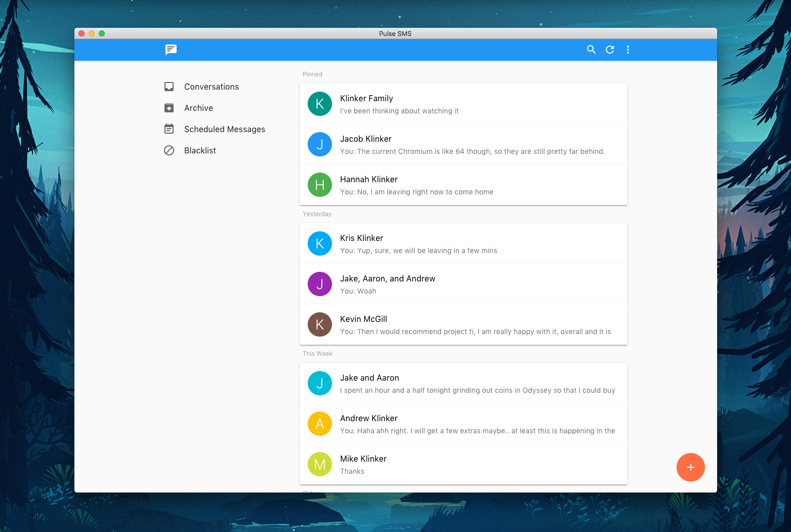The height and width of the screenshot is (532, 791).
Task: Click preview 'I would recommend project fi'
Action: [x=475, y=332]
